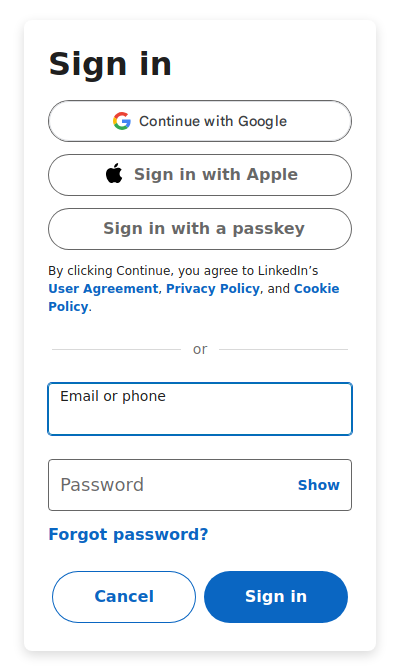Click the divider line left of "or"
The width and height of the screenshot is (400, 670).
116,350
